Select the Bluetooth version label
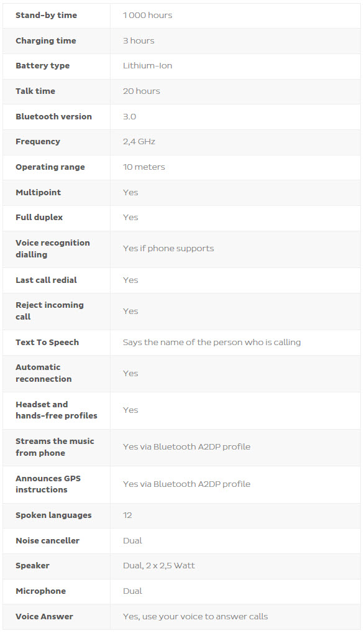The width and height of the screenshot is (364, 633). (x=53, y=117)
